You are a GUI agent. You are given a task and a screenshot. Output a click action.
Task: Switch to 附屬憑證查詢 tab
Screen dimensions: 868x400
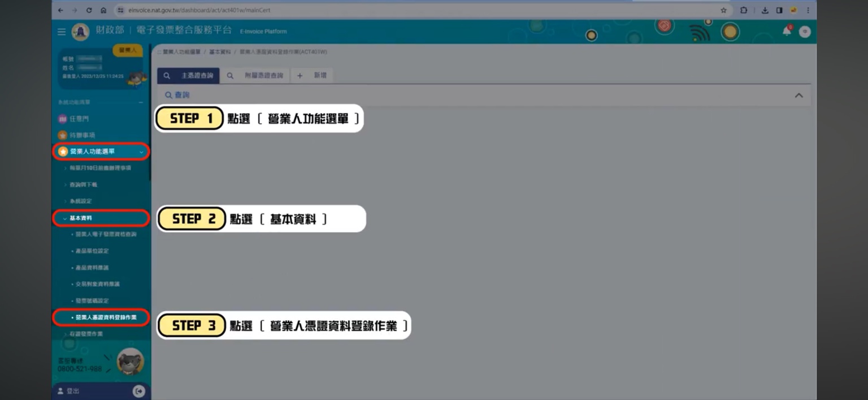coord(255,75)
